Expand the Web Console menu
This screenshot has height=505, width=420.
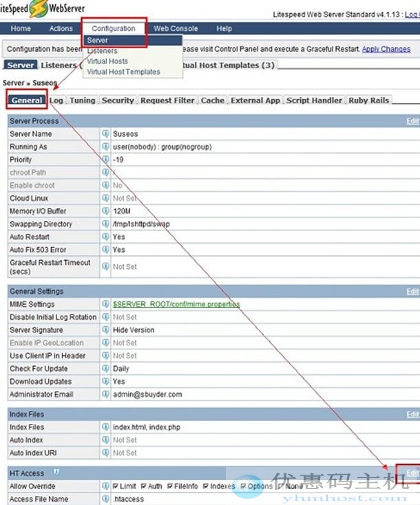(176, 28)
